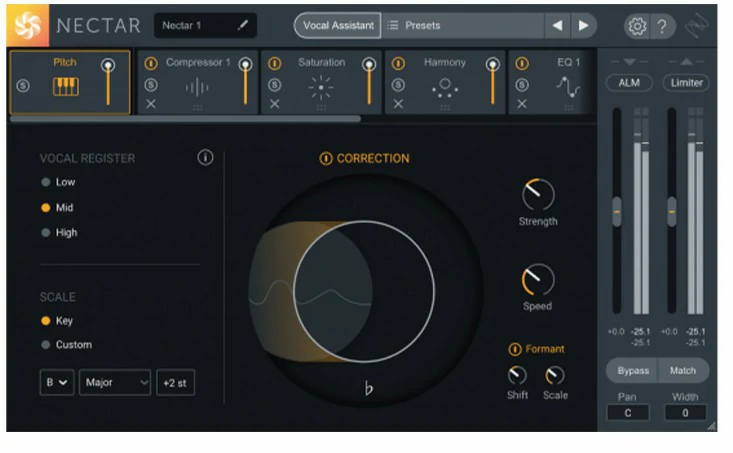Select the Harmony module tab
733x453 pixels.
445,82
